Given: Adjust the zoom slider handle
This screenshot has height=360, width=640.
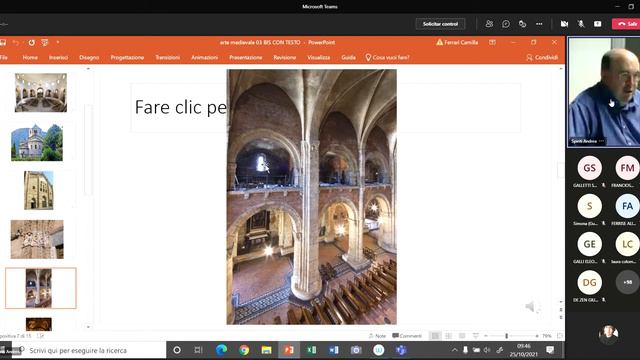Looking at the screenshot, I should click(x=507, y=336).
